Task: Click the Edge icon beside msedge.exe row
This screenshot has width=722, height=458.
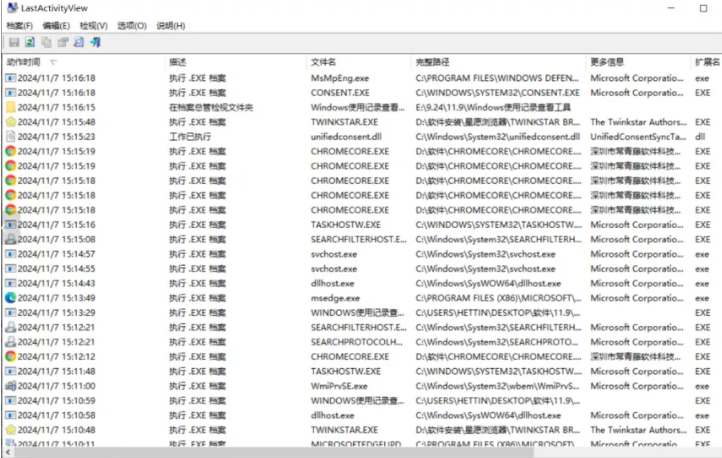Action: pos(10,298)
